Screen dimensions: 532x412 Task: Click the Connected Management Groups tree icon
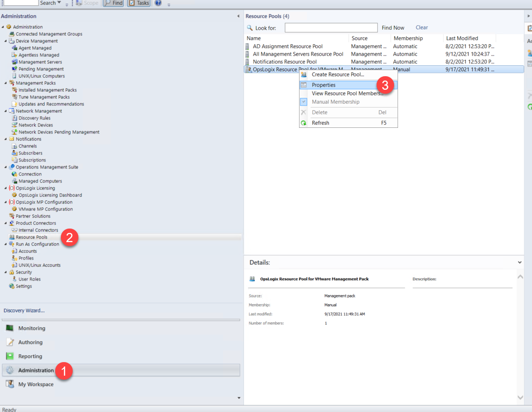12,34
